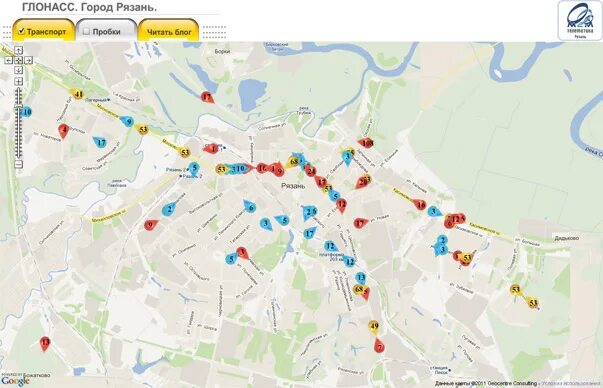
Task: Zoom out with the minus button
Action: [18, 164]
